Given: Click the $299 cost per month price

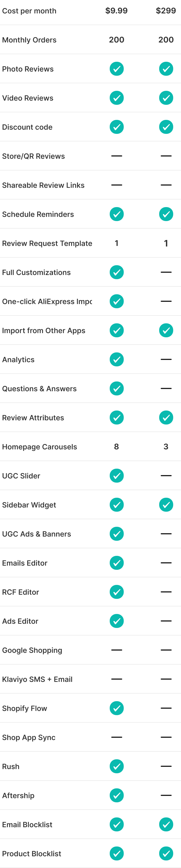Looking at the screenshot, I should pos(166,11).
